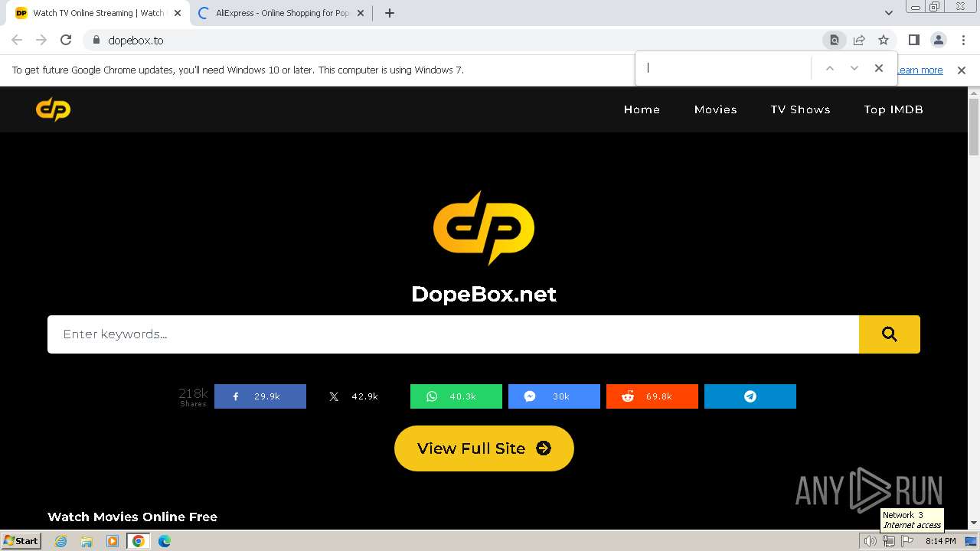The image size is (980, 551).
Task: Open File Explorer from taskbar
Action: click(x=87, y=541)
